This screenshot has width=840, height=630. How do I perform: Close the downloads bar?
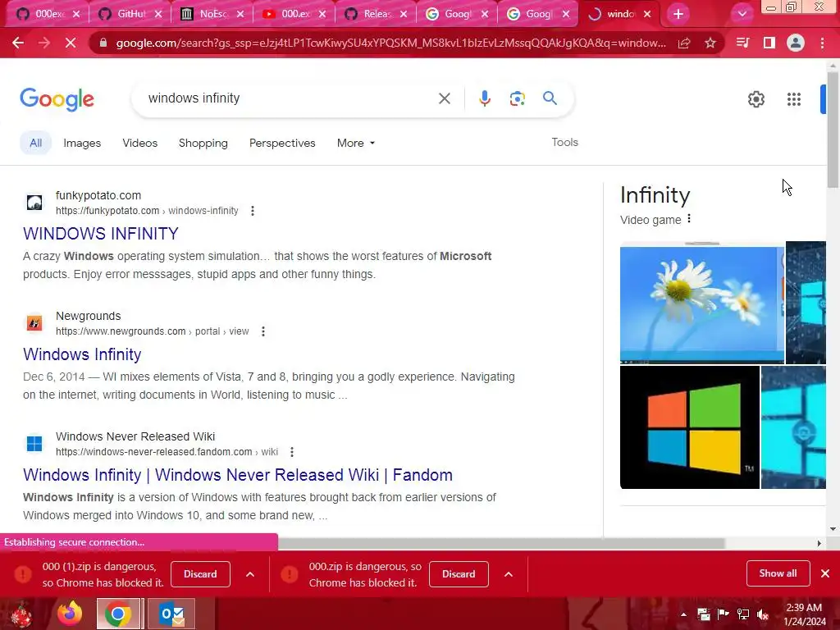click(825, 573)
